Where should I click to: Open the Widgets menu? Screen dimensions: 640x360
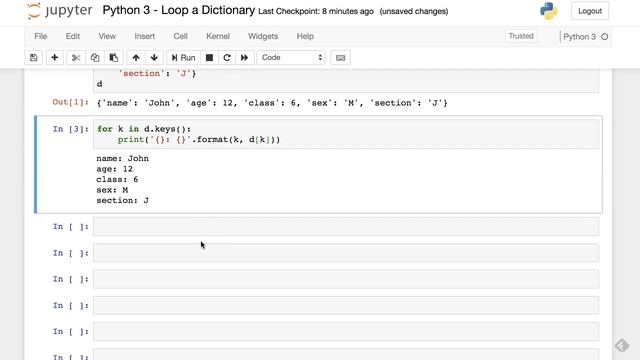click(263, 36)
